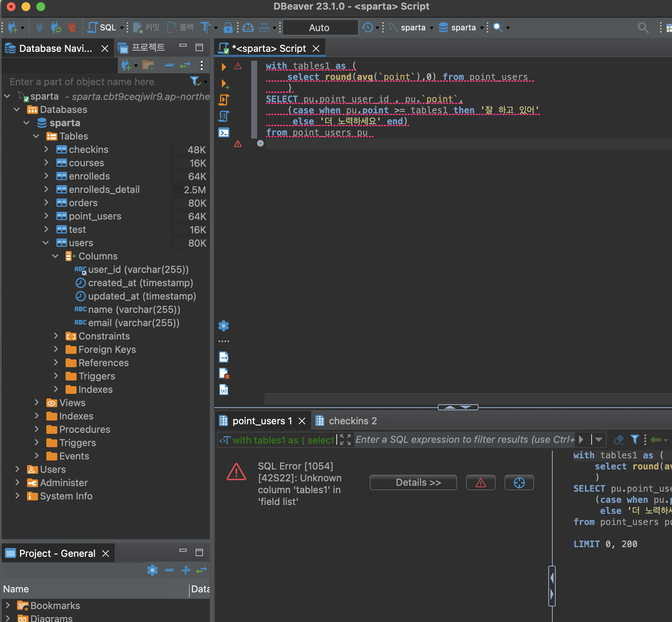672x622 pixels.
Task: Click the New Connection plug icon
Action: coord(13,27)
